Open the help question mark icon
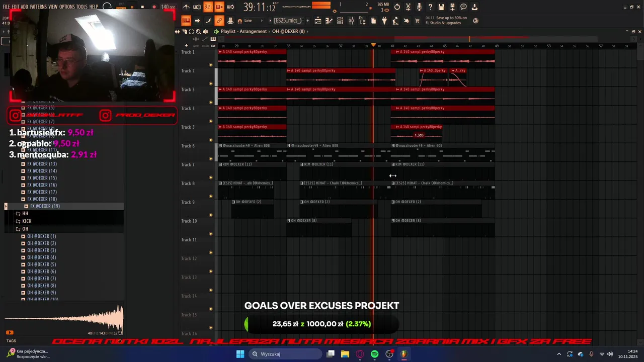 (430, 7)
